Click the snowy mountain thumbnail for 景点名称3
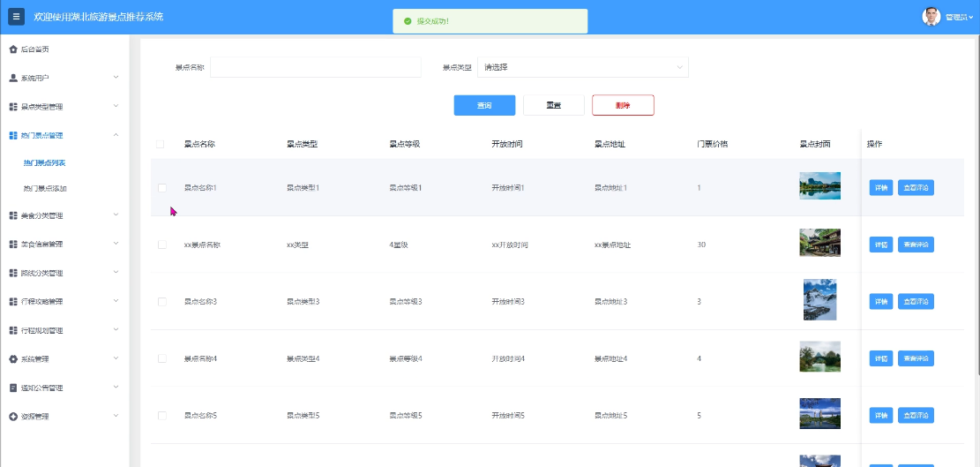 click(x=820, y=299)
